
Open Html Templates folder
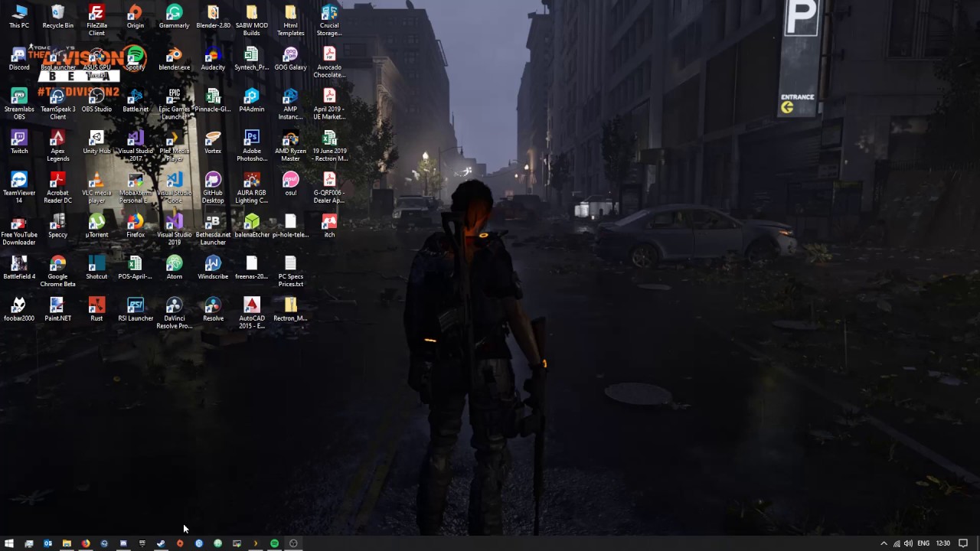290,21
